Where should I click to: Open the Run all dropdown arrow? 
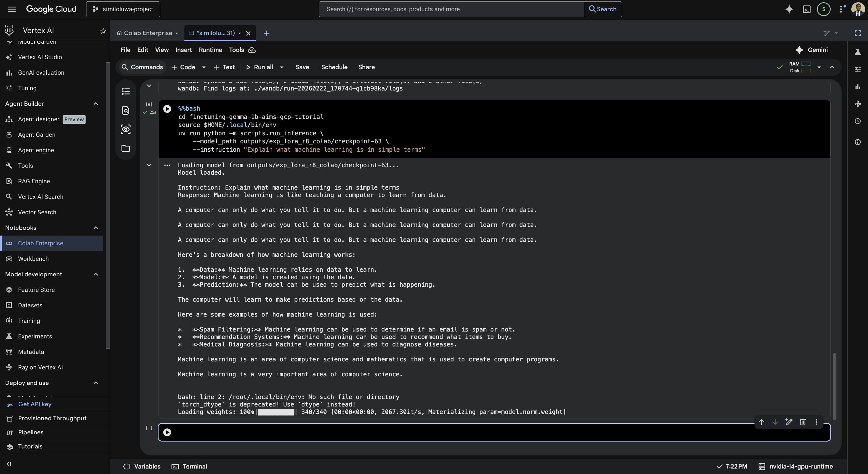282,67
